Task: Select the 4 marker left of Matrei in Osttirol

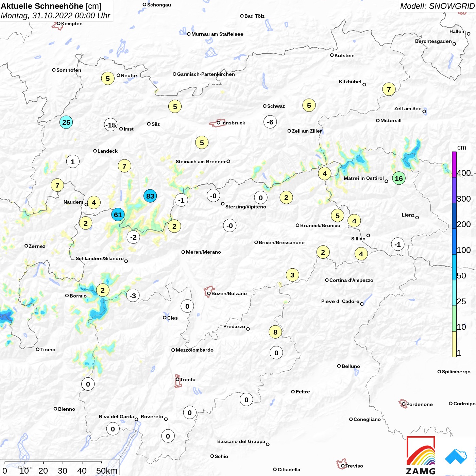Action: pos(325,173)
